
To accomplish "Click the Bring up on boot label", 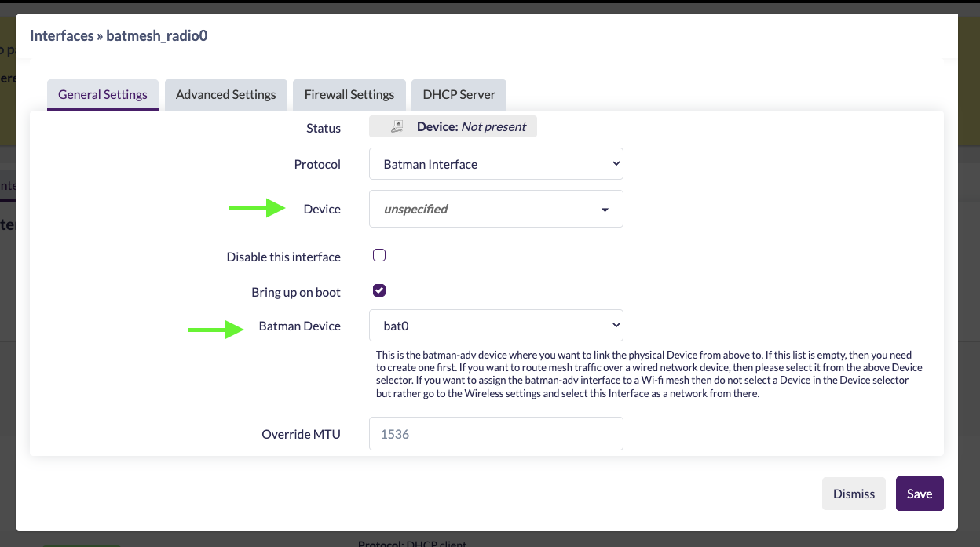I will click(296, 292).
